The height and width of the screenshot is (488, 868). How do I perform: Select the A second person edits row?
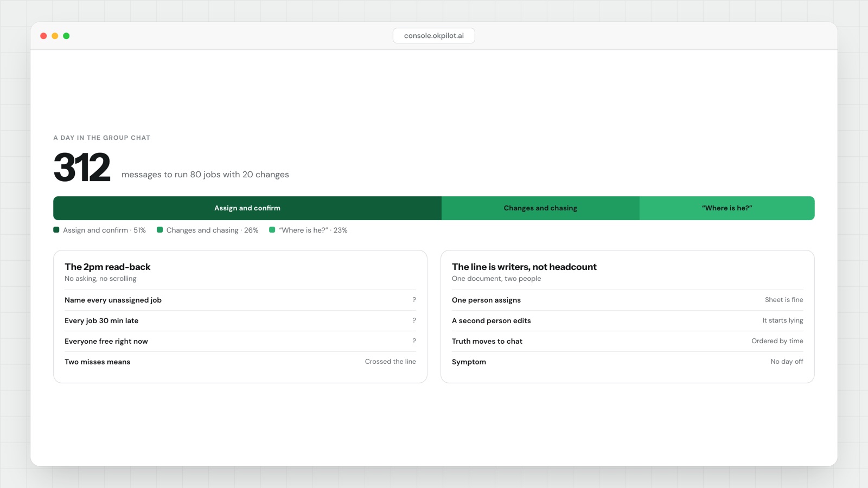point(628,320)
